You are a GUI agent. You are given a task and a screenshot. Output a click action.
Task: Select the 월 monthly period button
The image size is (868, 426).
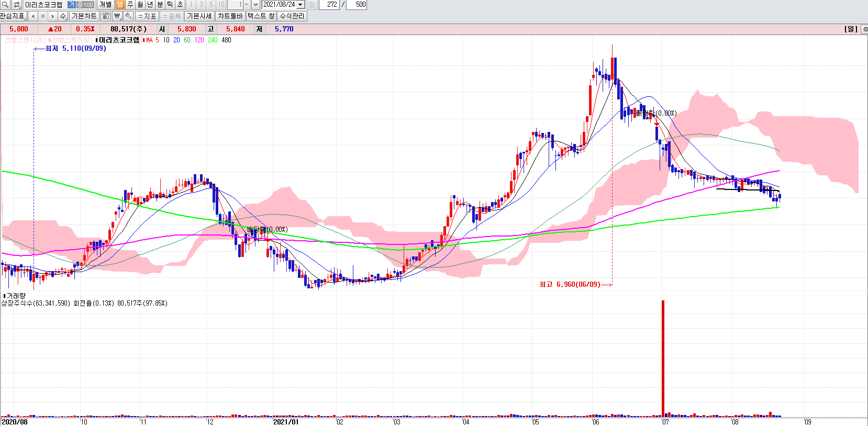point(140,4)
